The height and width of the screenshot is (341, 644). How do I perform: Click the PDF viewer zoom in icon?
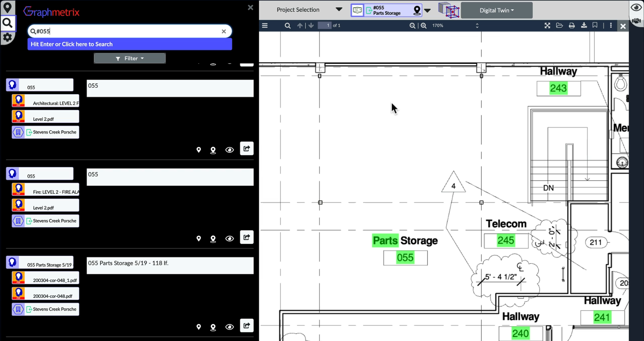pyautogui.click(x=424, y=25)
